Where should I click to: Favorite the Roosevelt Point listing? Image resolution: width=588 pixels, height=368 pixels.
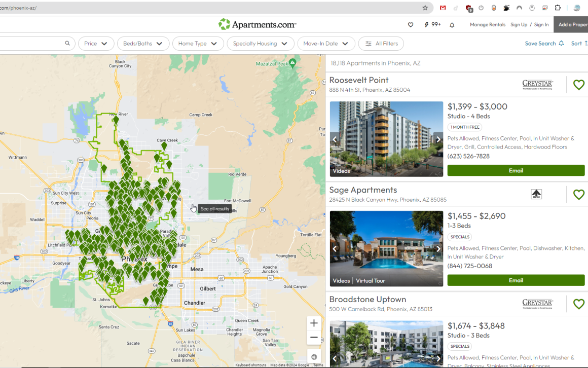point(578,85)
